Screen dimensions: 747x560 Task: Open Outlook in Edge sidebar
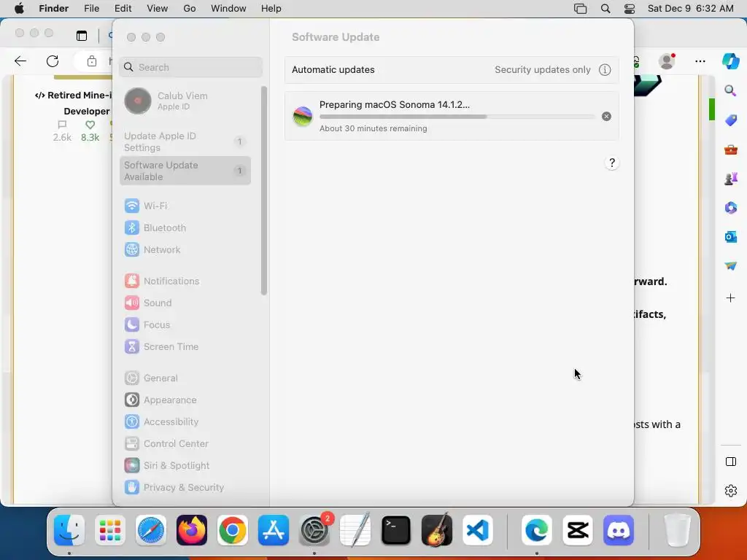click(730, 237)
